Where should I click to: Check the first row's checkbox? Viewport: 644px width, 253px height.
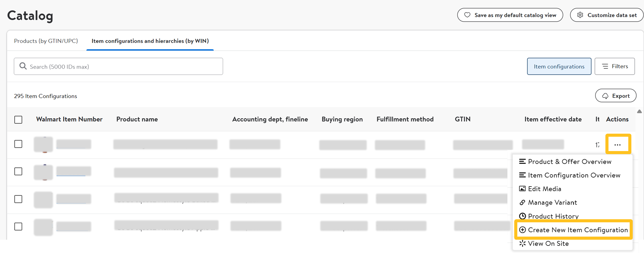[18, 144]
